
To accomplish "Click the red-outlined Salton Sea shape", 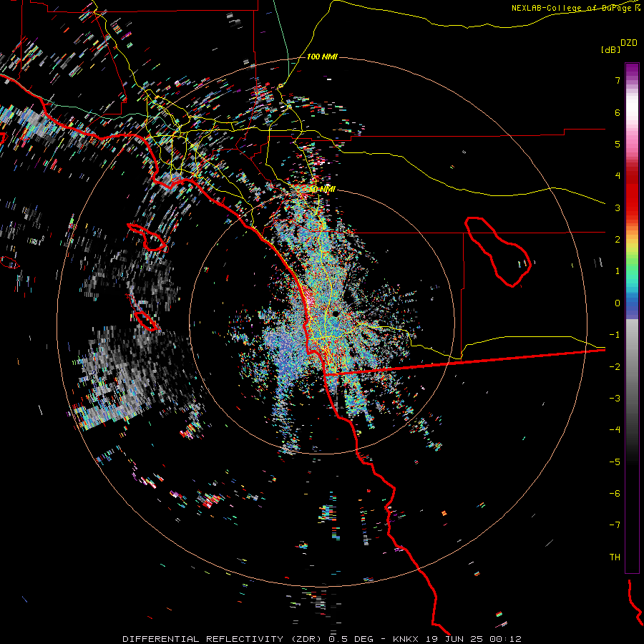I will click(498, 252).
